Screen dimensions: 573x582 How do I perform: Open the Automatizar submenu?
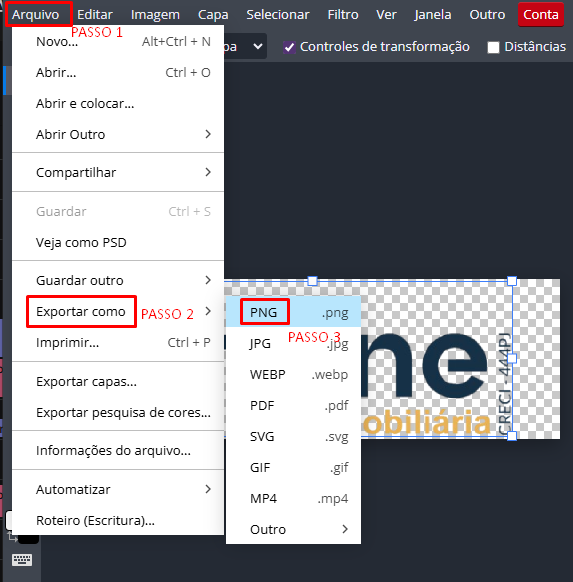[x=118, y=490]
